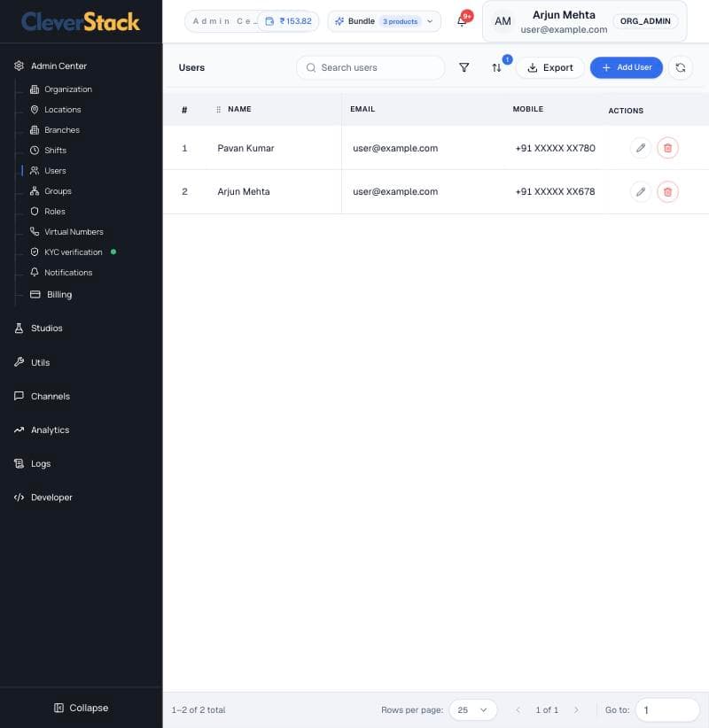709x728 pixels.
Task: Click the Add User button
Action: click(626, 68)
